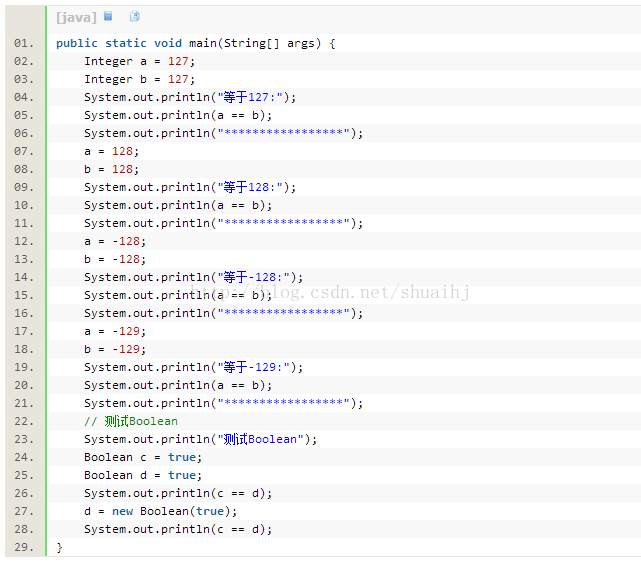Click the println "等于-129:" line
641x562 pixels.
coord(193,367)
